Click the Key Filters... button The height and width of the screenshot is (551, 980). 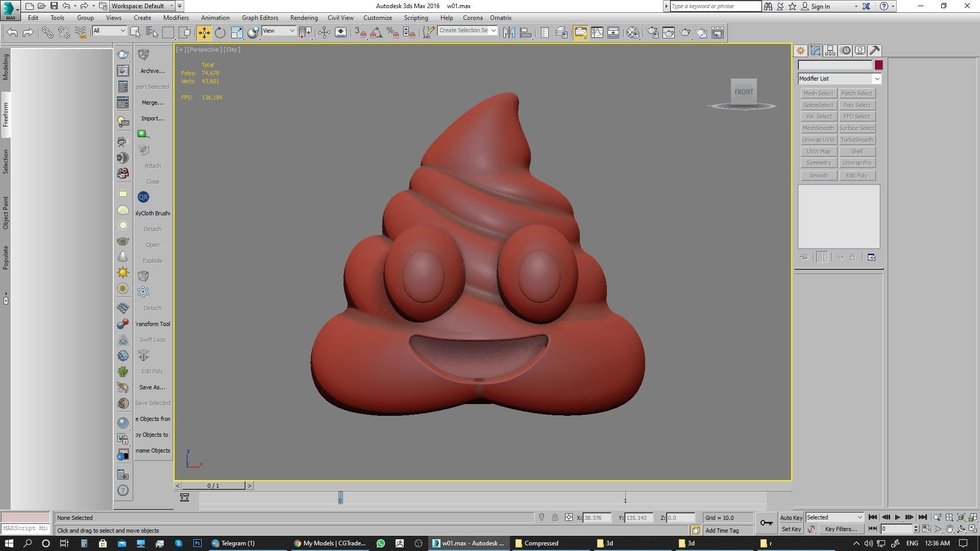[841, 529]
